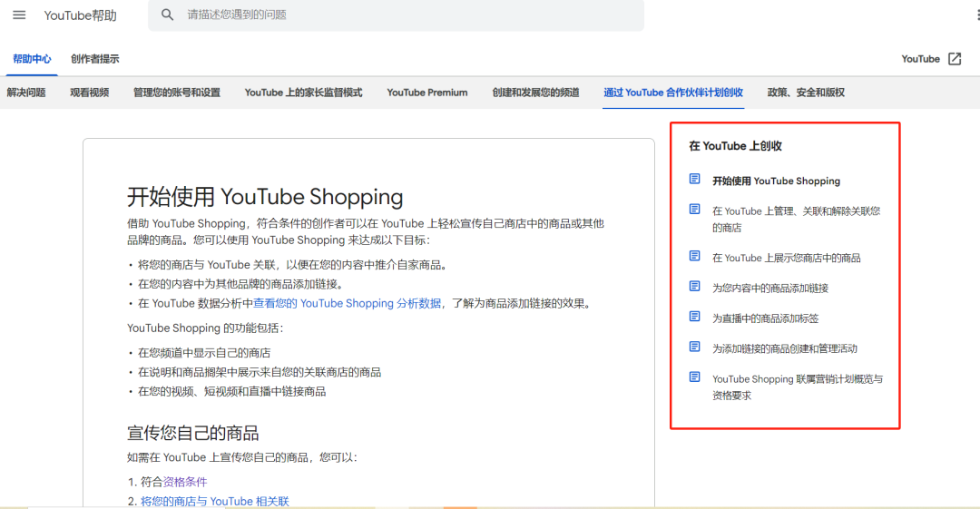The height and width of the screenshot is (509, 980).
Task: Open the YouTube Premium category
Action: point(426,93)
